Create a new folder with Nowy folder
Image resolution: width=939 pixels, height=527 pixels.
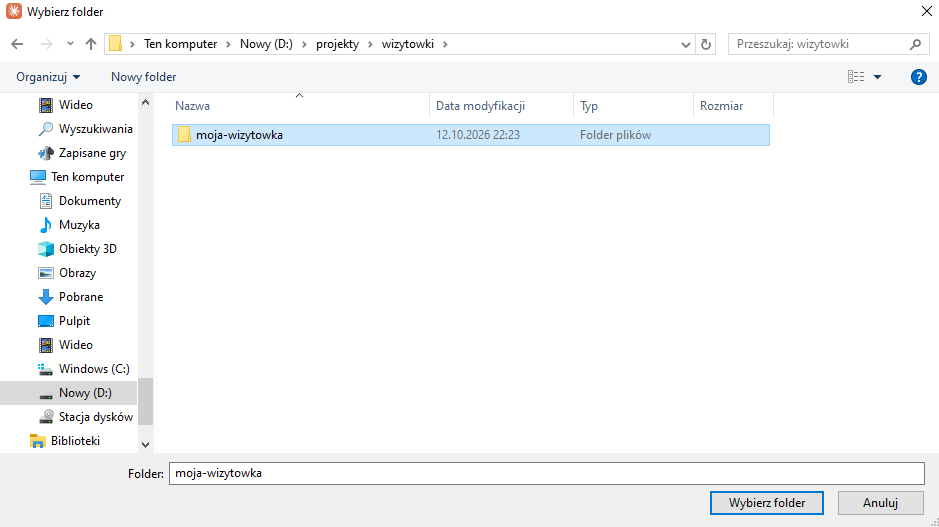point(144,77)
